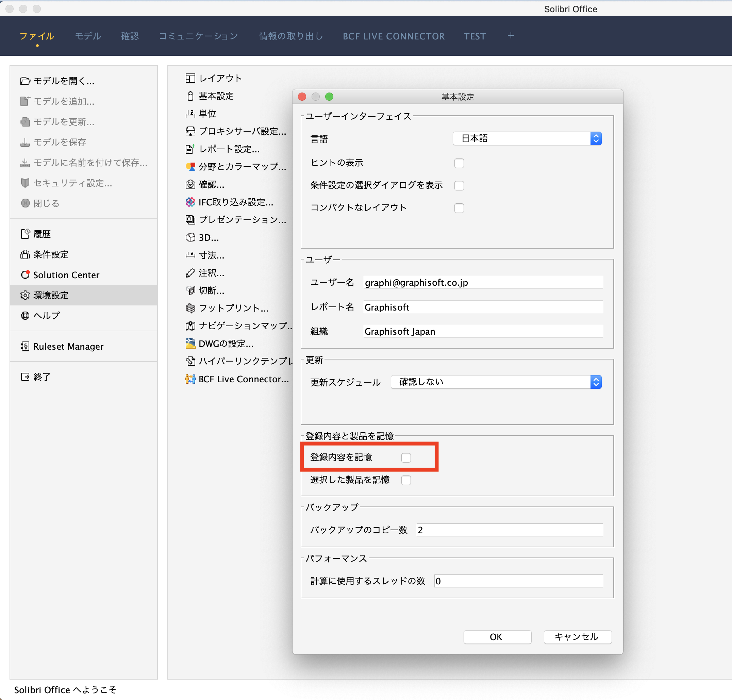Click the レイアウト layout icon
Screen dimensions: 732x700
190,78
